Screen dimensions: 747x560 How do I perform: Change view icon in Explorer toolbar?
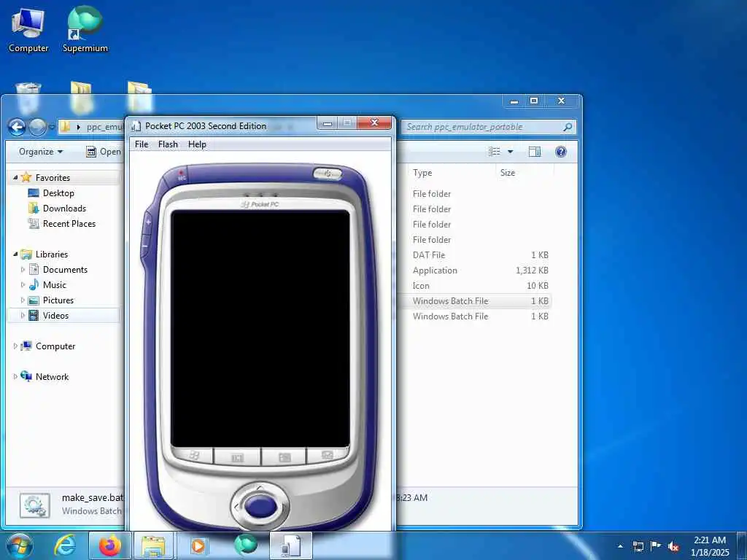tap(495, 152)
